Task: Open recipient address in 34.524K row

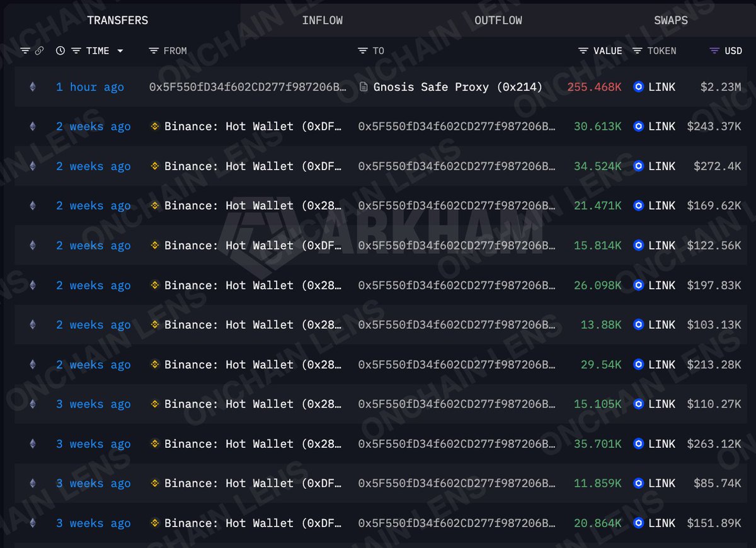Action: coord(457,166)
